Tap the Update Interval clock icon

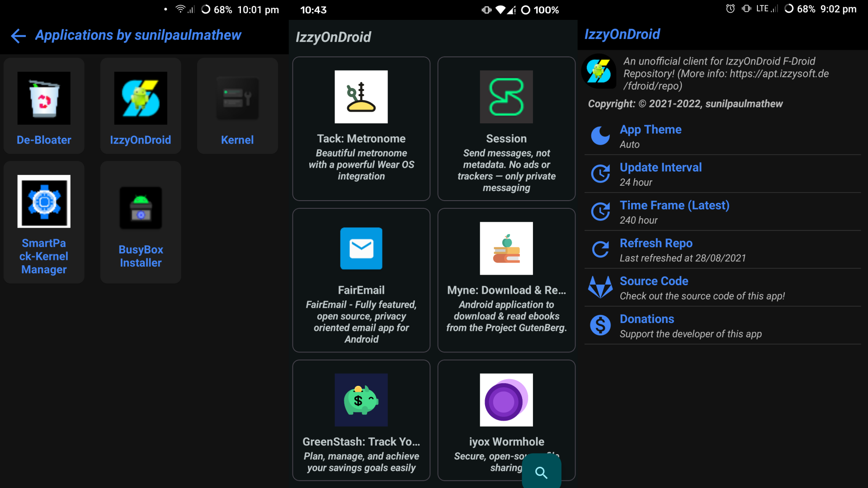600,174
